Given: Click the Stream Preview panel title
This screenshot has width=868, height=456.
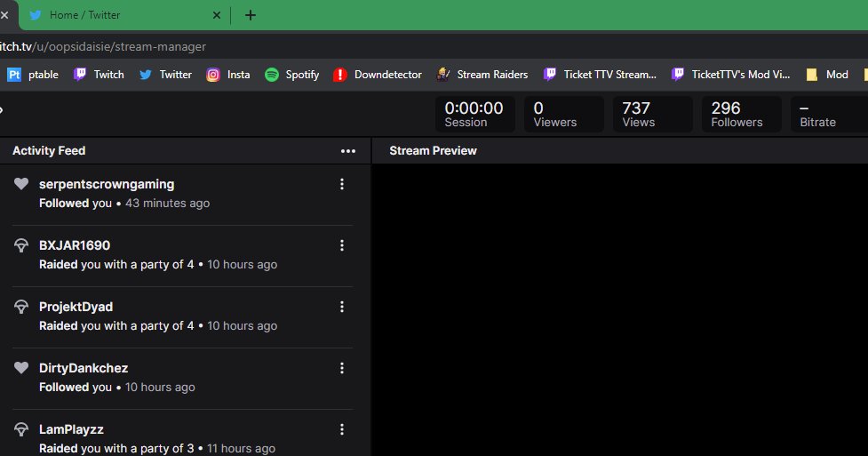Looking at the screenshot, I should [433, 151].
